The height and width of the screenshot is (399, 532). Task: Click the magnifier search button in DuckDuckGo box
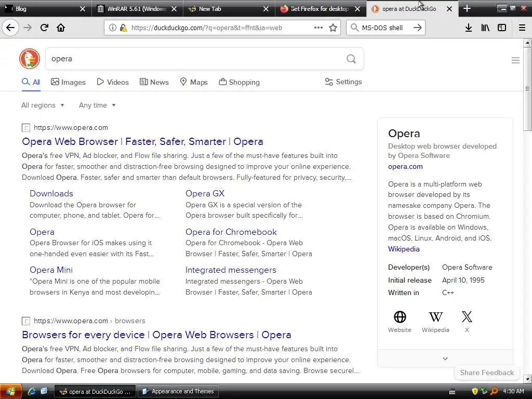pos(351,59)
